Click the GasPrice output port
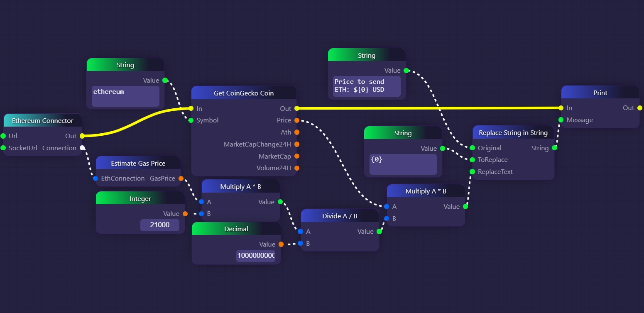This screenshot has height=313, width=644. [181, 179]
